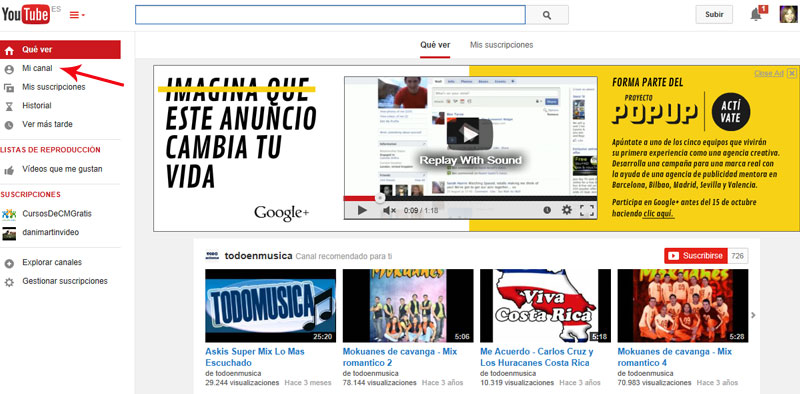
Task: Toggle mute on the ad video
Action: point(389,210)
